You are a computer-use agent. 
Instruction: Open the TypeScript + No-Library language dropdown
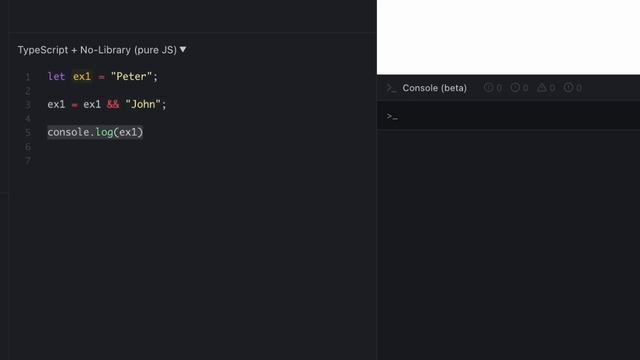point(102,50)
